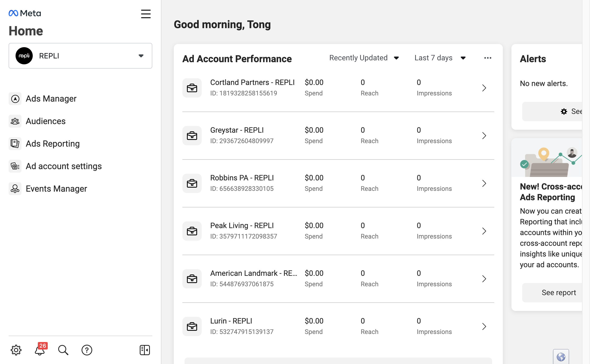Image resolution: width=590 pixels, height=364 pixels.
Task: Click the Greystar briefcase icon
Action: 192,136
